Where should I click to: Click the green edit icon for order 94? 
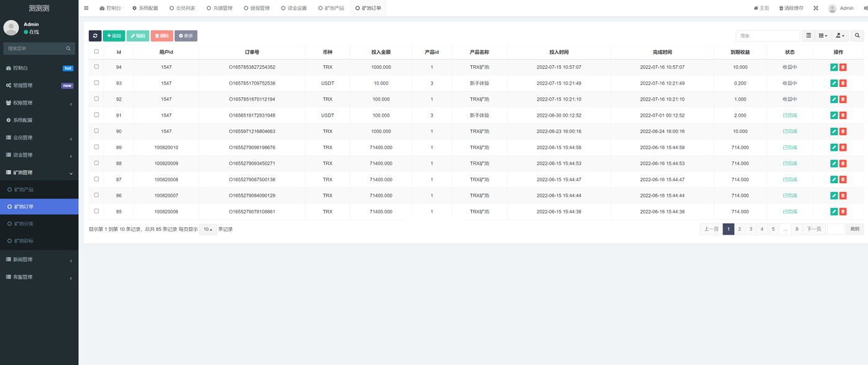[x=834, y=67]
